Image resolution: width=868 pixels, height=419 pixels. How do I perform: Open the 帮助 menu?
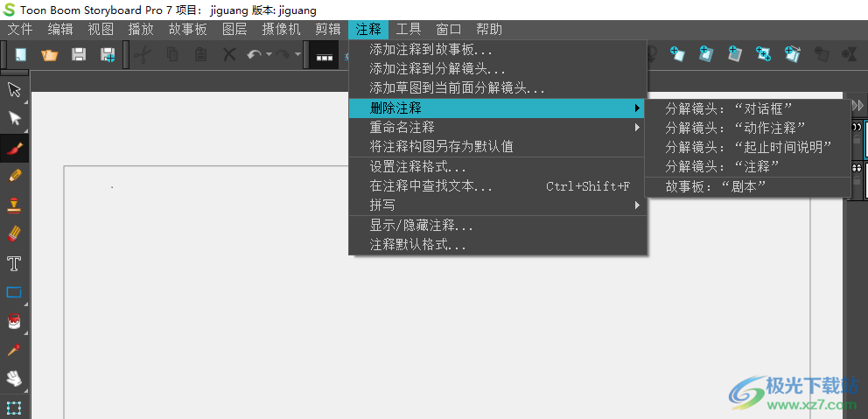coord(489,30)
